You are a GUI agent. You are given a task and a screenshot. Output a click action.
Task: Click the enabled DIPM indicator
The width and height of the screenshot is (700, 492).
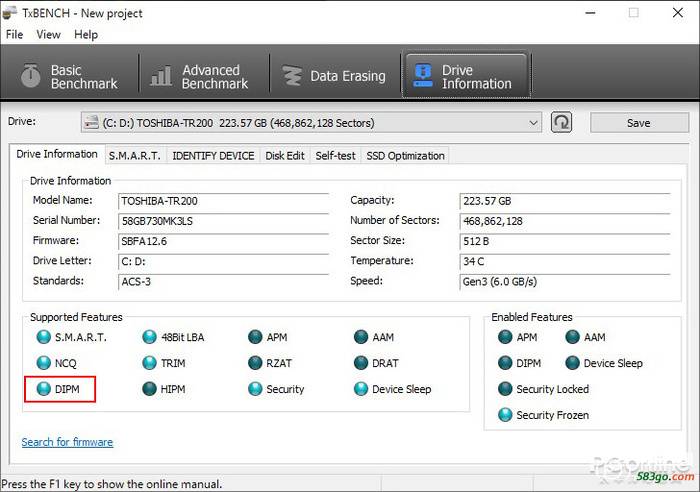pos(505,363)
